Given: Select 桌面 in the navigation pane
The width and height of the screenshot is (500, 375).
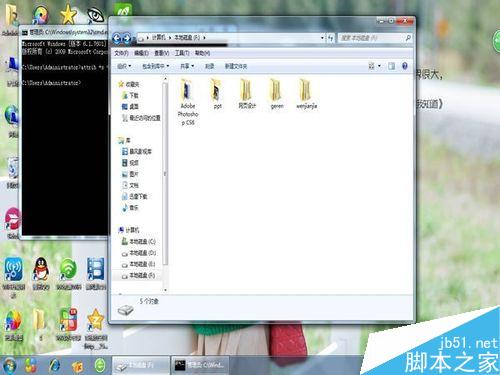Looking at the screenshot, I should 130,107.
